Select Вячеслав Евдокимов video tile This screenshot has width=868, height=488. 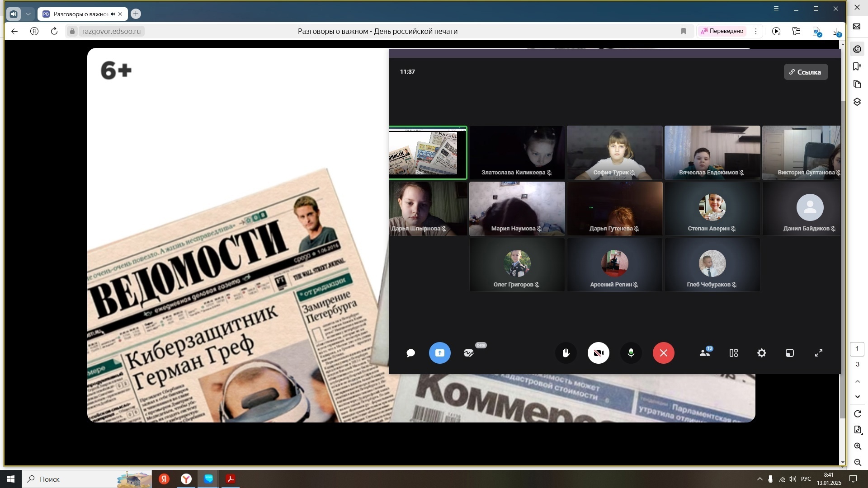click(712, 153)
